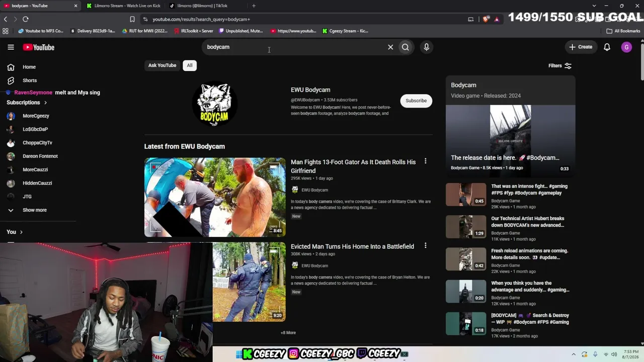This screenshot has width=644, height=362.
Task: Reload the current page
Action: (26, 19)
